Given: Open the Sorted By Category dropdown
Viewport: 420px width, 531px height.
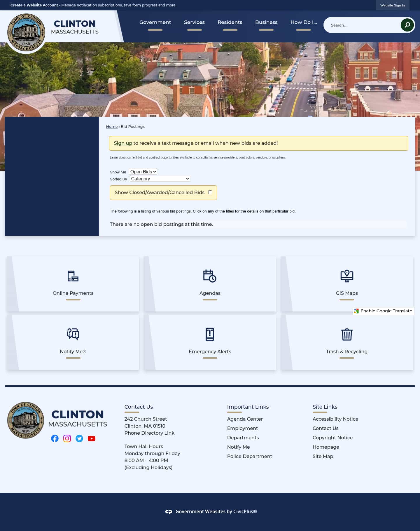Looking at the screenshot, I should pyautogui.click(x=160, y=179).
